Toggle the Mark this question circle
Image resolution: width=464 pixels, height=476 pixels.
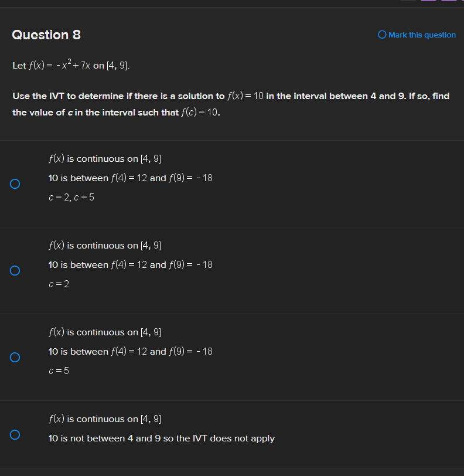pyautogui.click(x=381, y=35)
